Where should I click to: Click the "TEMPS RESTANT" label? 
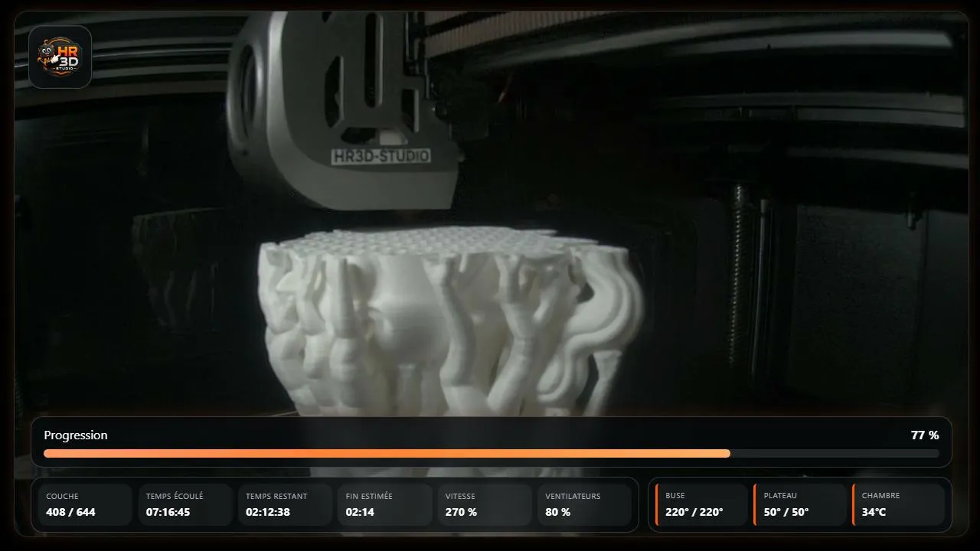pos(276,496)
